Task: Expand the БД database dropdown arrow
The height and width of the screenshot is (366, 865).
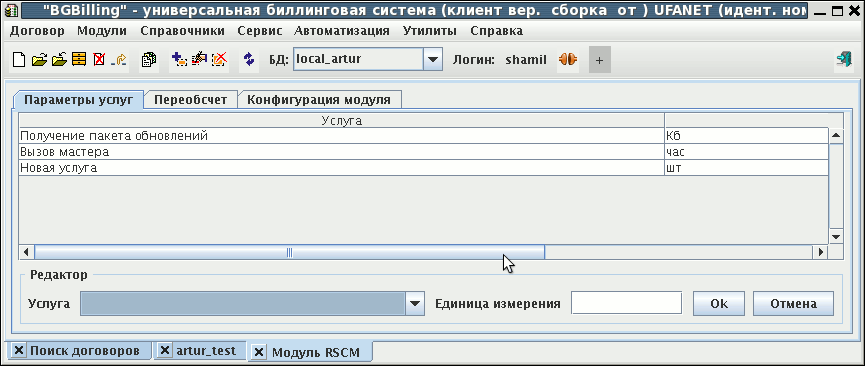Action: (433, 59)
